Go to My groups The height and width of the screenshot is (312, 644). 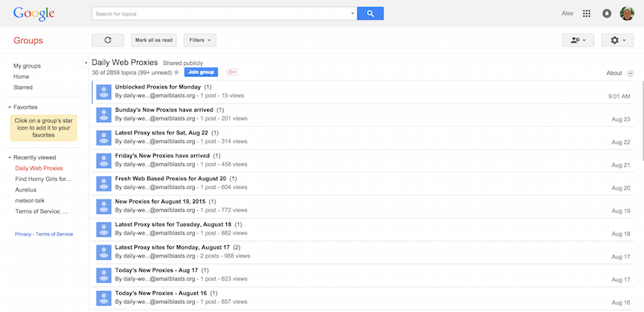pyautogui.click(x=27, y=66)
